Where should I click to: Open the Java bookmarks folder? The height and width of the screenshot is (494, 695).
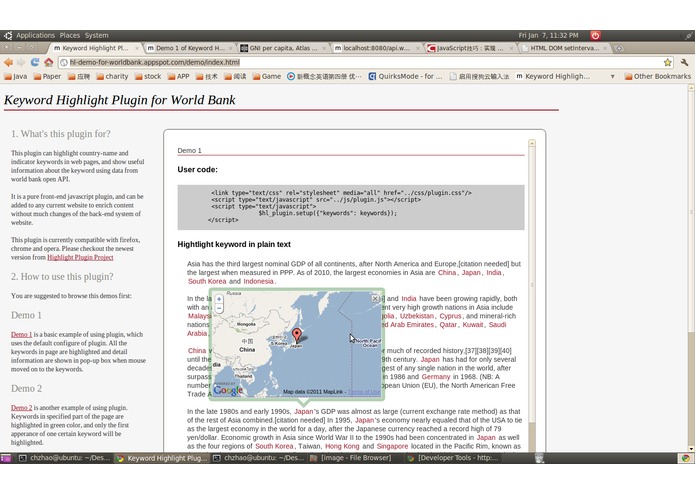point(16,76)
